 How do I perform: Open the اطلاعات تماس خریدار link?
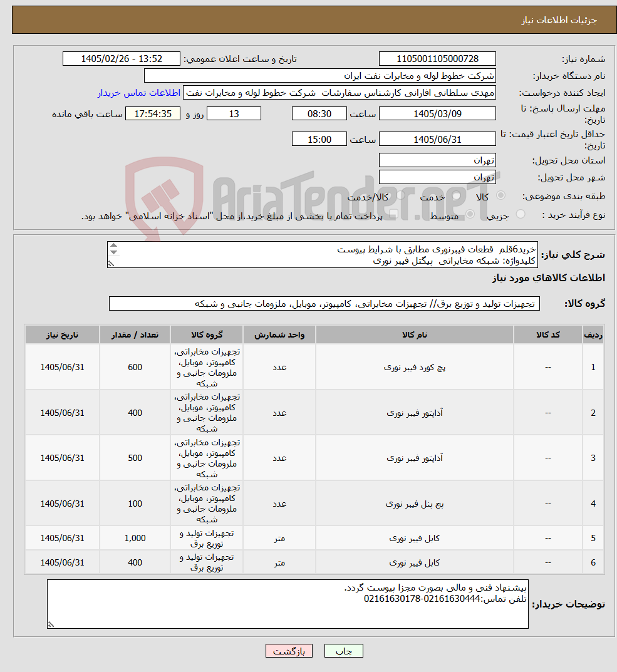click(139, 93)
